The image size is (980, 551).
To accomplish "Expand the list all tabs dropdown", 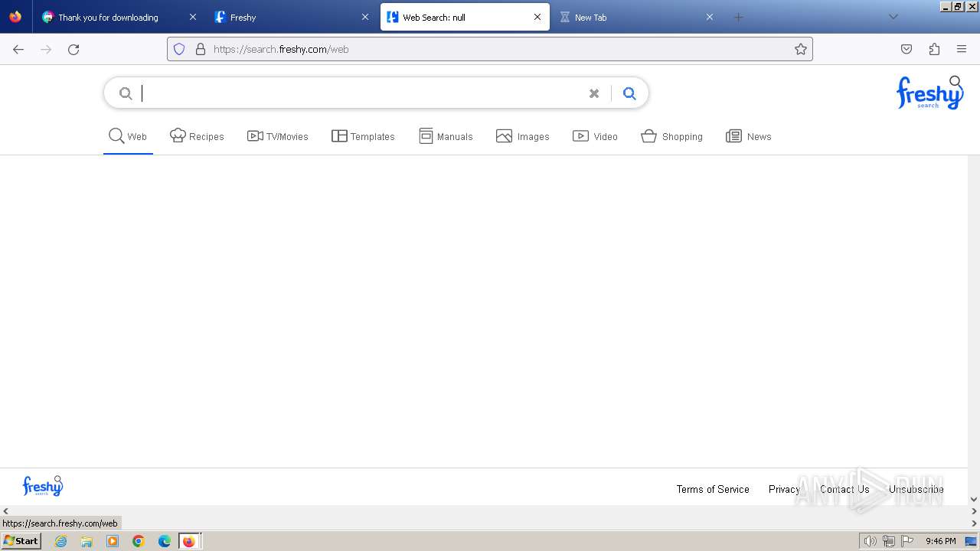I will click(893, 17).
